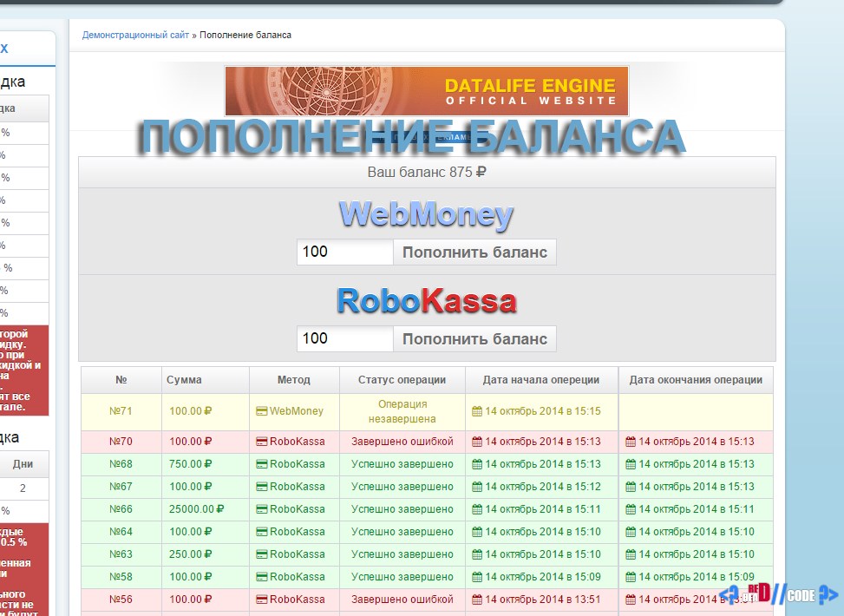Click the card icon in row №64
This screenshot has height=616, width=844.
[x=262, y=532]
